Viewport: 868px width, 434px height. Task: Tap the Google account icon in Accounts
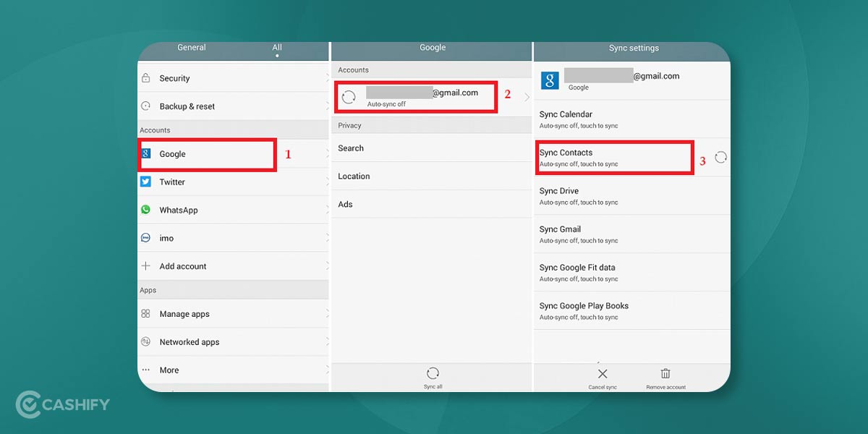tap(145, 154)
